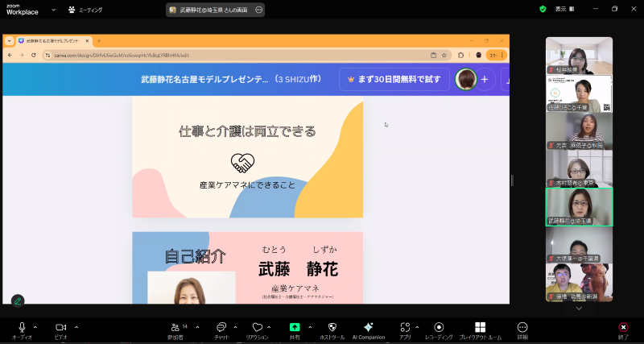Image resolution: width=644 pixels, height=344 pixels.
Task: Expand share options arrow beside 共有
Action: click(310, 327)
